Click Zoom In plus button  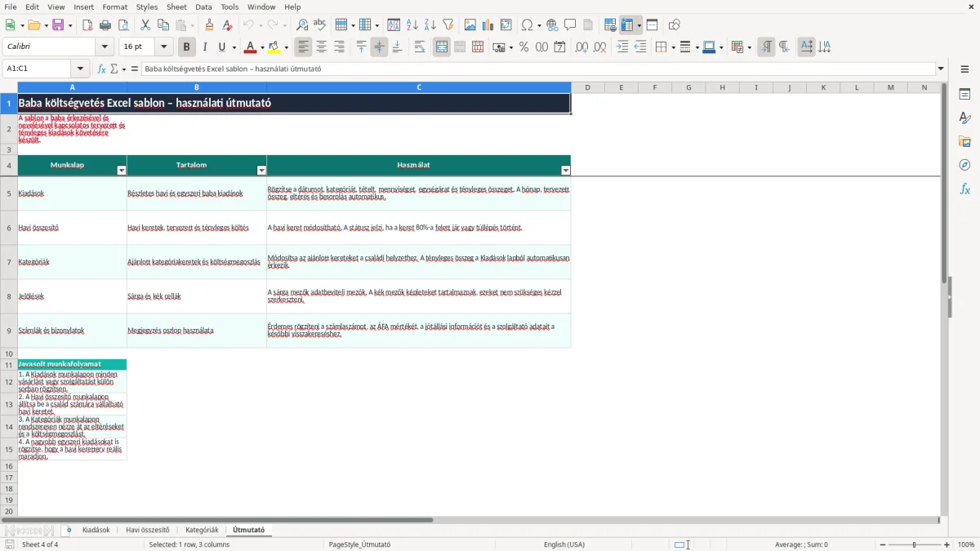(947, 544)
